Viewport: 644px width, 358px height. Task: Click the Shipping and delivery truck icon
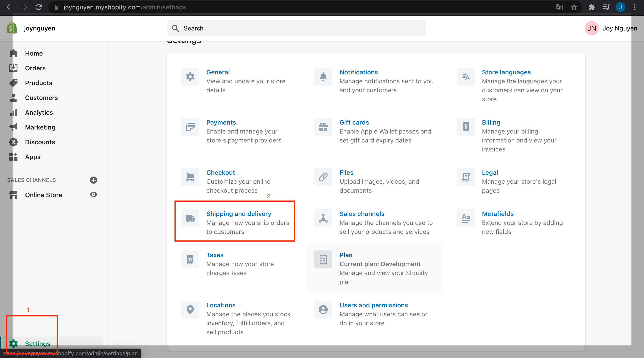point(190,218)
